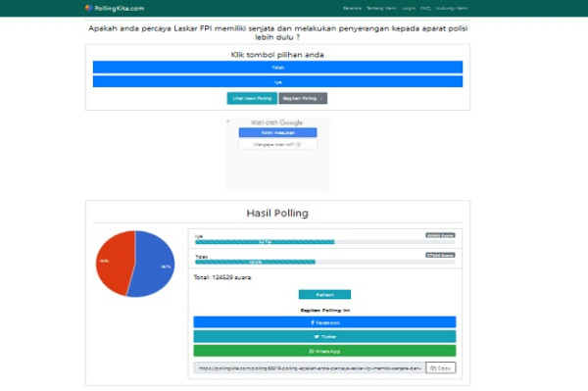The height and width of the screenshot is (391, 588).
Task: Share the poll on WhatsApp
Action: point(324,351)
